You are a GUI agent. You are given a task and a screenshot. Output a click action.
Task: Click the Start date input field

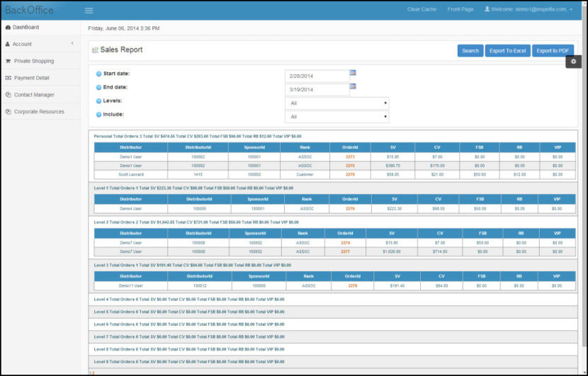[x=317, y=76]
